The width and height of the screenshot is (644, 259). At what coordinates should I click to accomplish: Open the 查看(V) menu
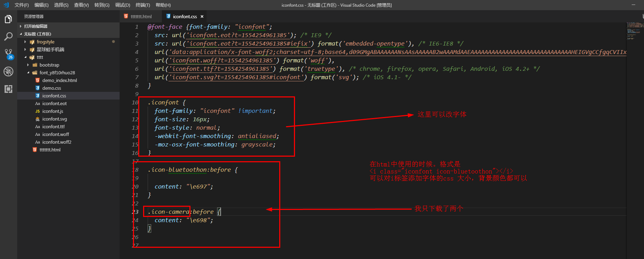pos(81,5)
